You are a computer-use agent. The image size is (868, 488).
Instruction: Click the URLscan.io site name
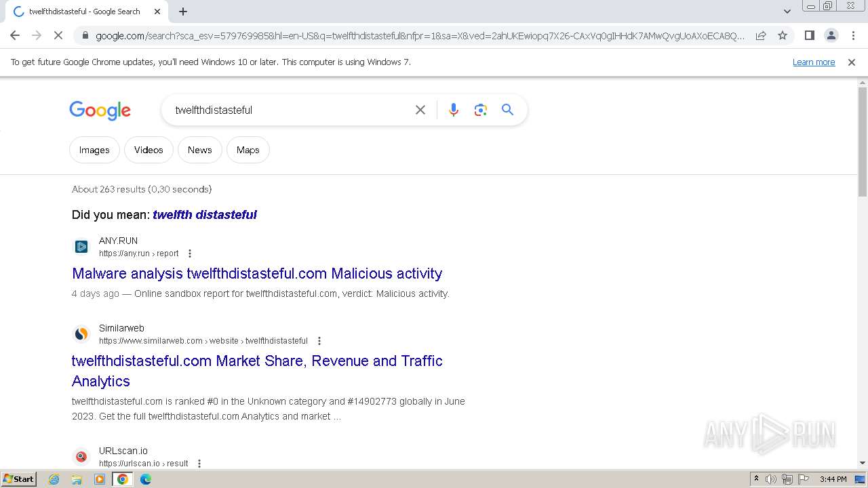pos(123,451)
